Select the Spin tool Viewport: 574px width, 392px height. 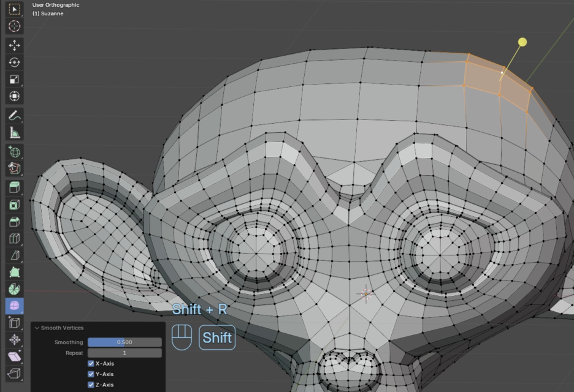[14, 289]
